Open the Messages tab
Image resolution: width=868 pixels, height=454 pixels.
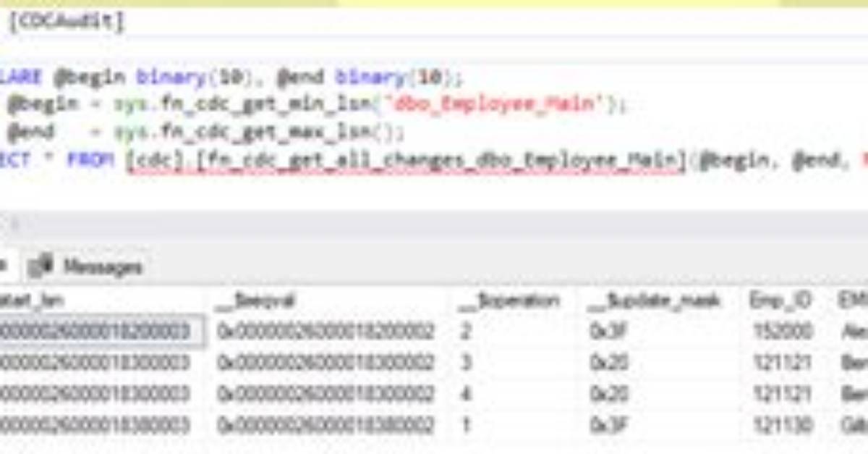click(85, 266)
